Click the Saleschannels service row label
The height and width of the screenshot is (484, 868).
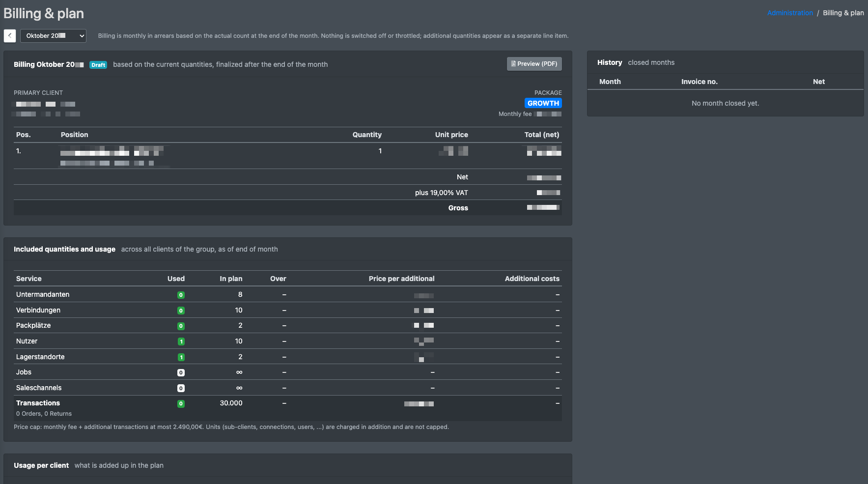[x=39, y=388]
